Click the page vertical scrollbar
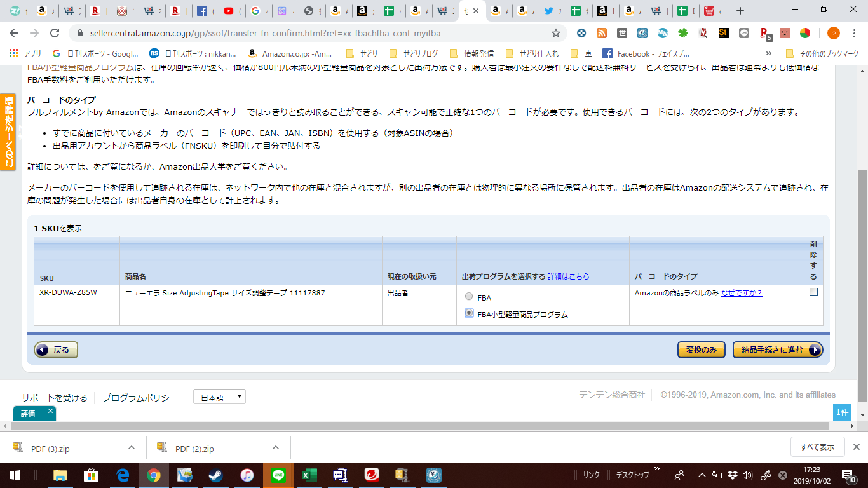This screenshot has height=488, width=868. tap(862, 286)
